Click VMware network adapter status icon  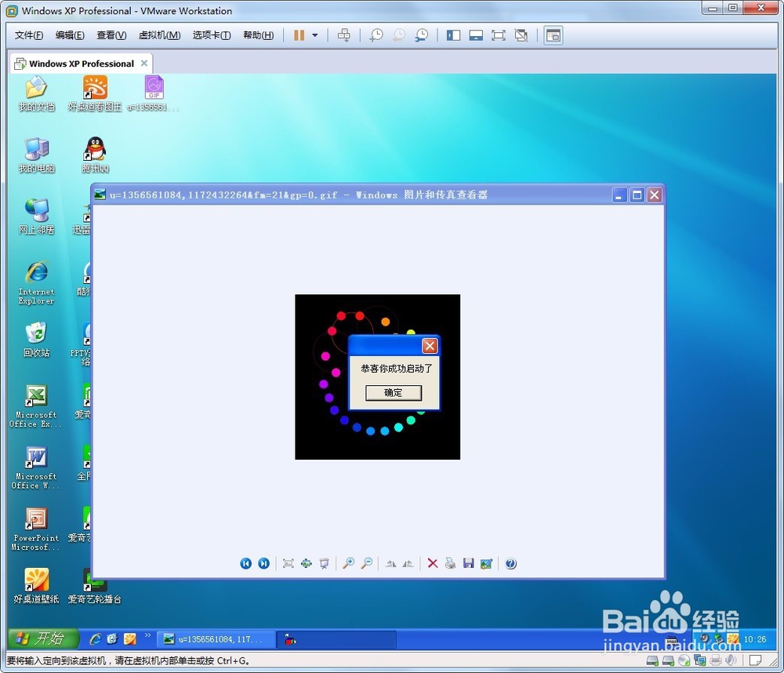tap(699, 660)
